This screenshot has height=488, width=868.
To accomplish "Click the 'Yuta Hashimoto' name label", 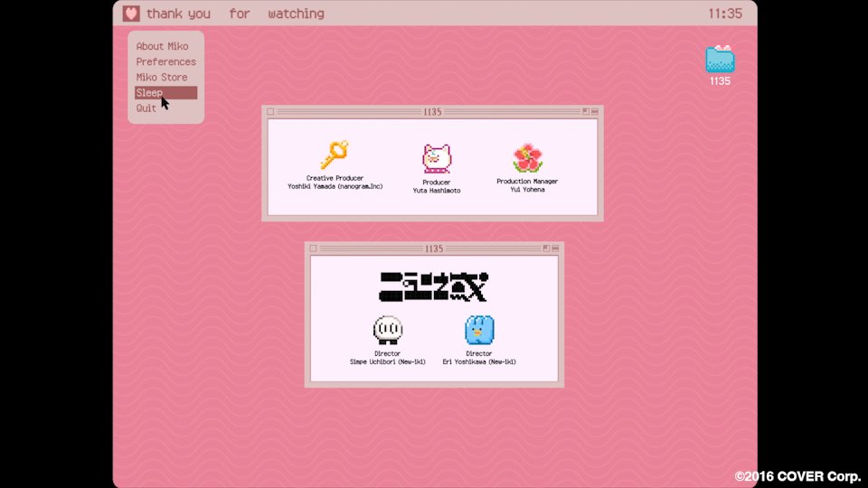I will click(437, 191).
